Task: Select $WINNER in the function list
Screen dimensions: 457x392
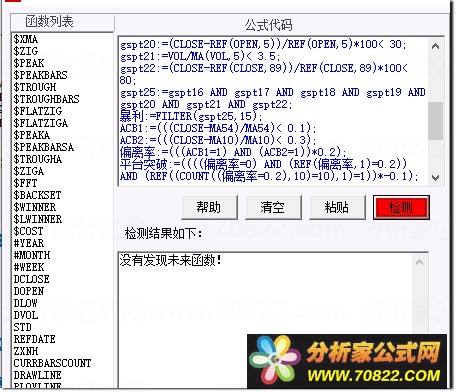Action: 35,207
